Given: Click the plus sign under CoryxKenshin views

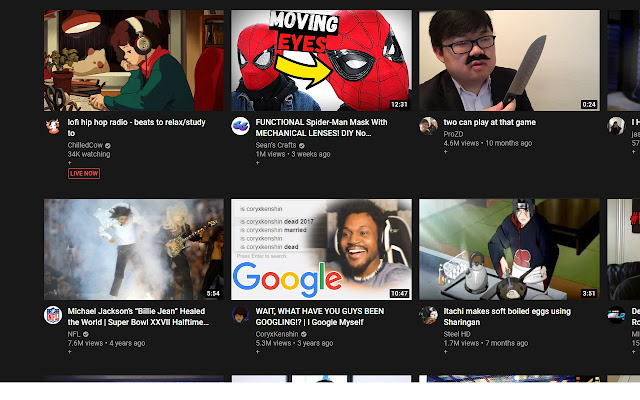Looking at the screenshot, I should (258, 352).
